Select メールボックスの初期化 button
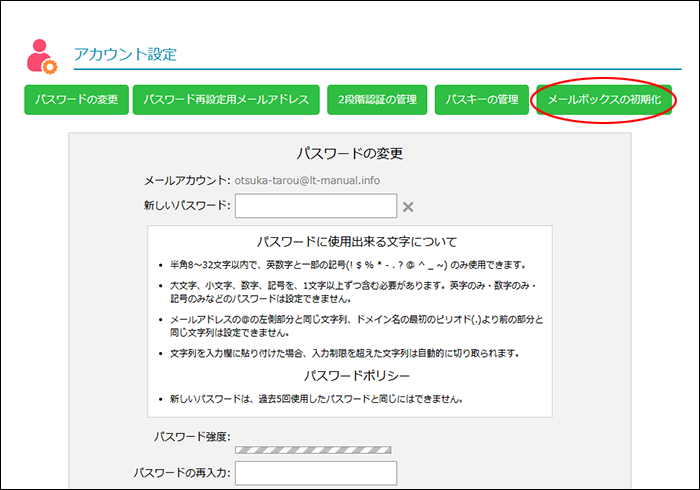 (604, 100)
